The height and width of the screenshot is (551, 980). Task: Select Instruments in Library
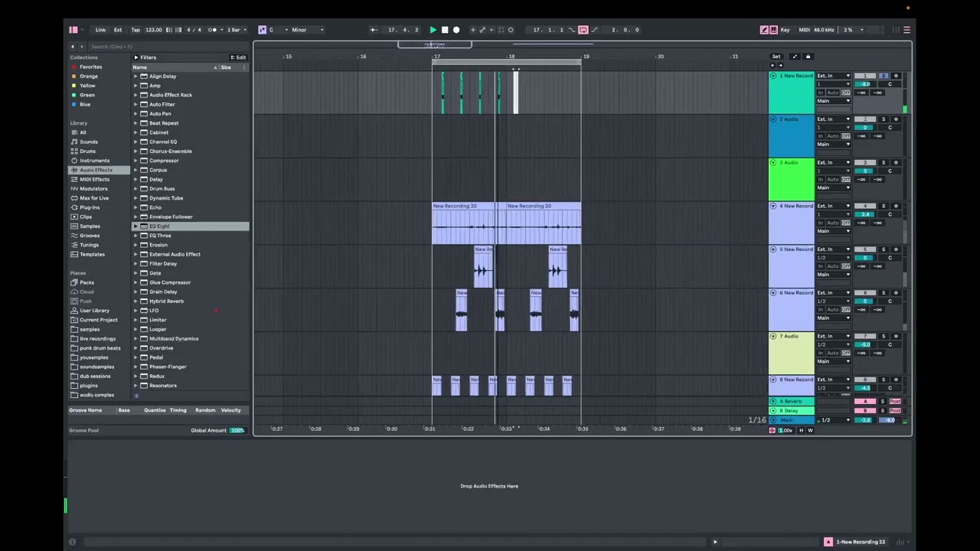click(x=94, y=161)
